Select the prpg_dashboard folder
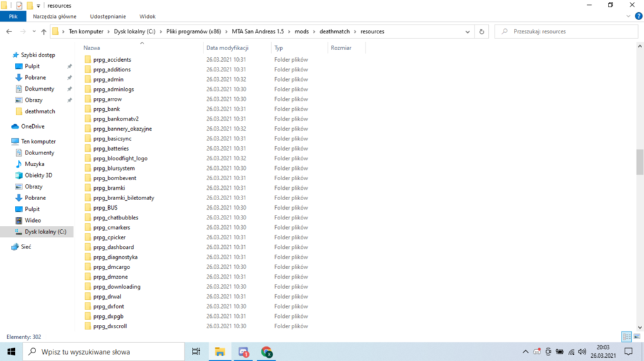This screenshot has width=644, height=361. tap(113, 247)
